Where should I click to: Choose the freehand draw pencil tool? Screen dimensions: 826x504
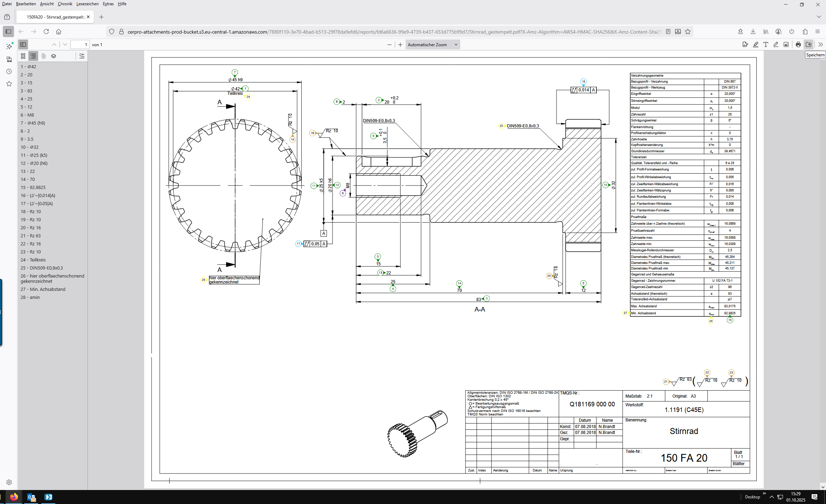pos(776,44)
